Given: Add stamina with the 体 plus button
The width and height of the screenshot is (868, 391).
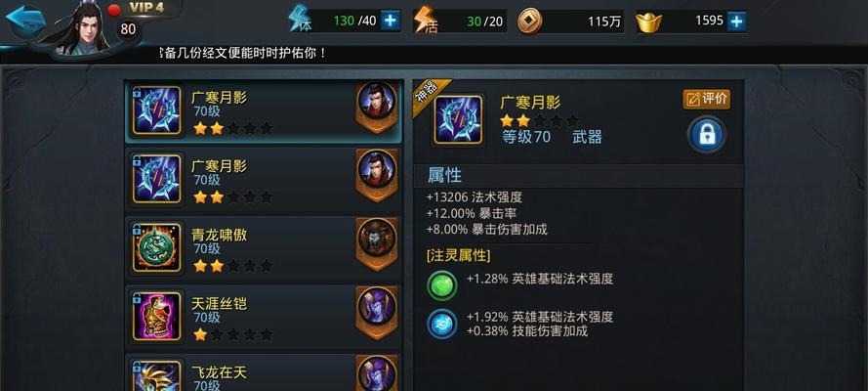Looking at the screenshot, I should [391, 22].
